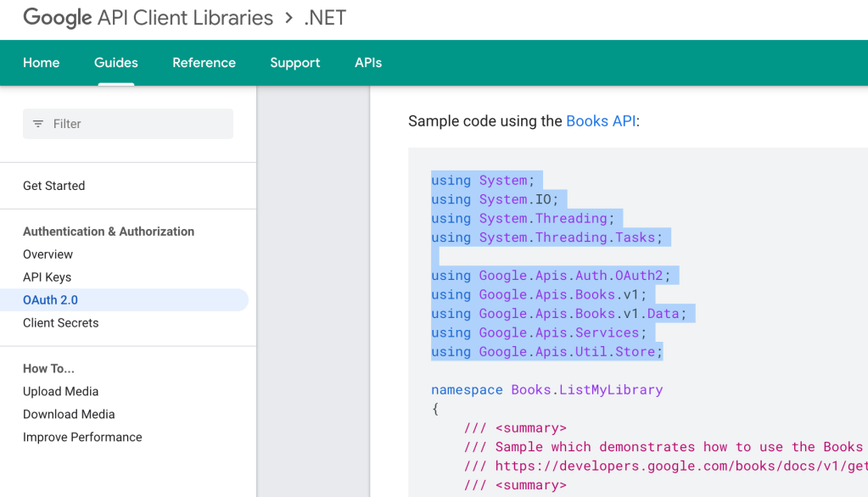868x497 pixels.
Task: Open the Client Secrets sidebar page
Action: (60, 323)
